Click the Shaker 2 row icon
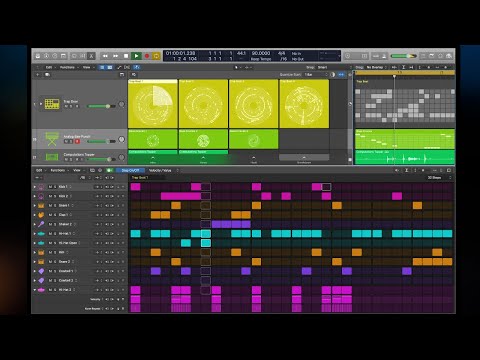 [x=41, y=224]
